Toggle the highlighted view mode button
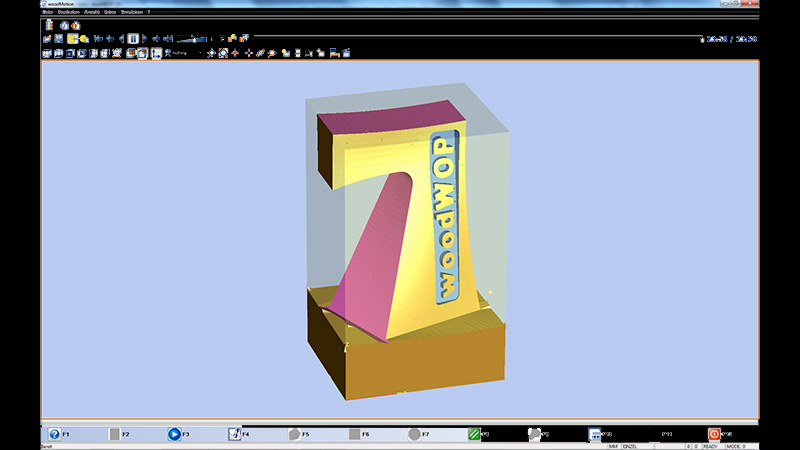The height and width of the screenshot is (450, 800). (x=143, y=53)
